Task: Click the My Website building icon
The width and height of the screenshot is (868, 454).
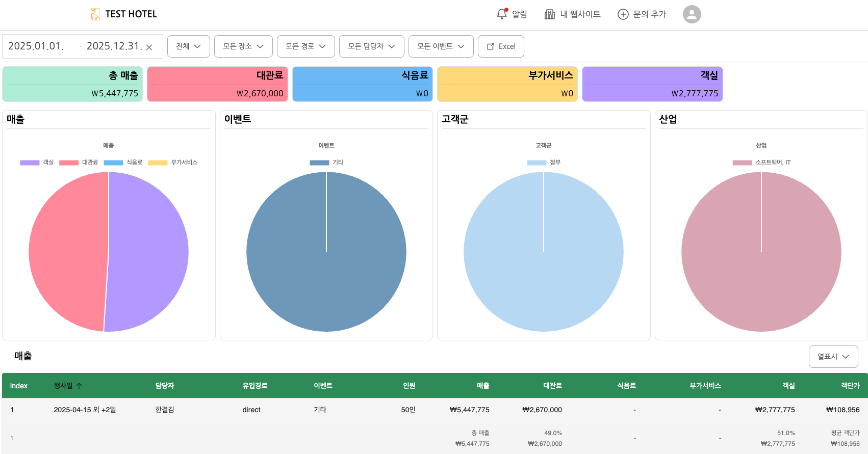Action: [549, 14]
